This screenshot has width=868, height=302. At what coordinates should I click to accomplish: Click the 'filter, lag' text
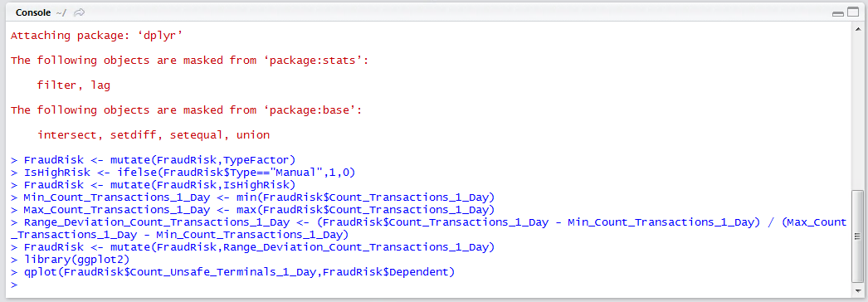[74, 85]
